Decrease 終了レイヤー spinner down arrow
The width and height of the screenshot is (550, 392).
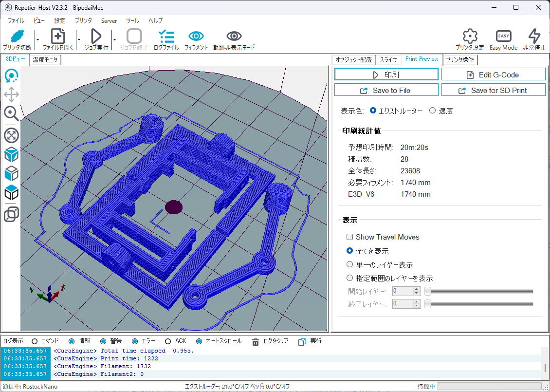tap(417, 306)
